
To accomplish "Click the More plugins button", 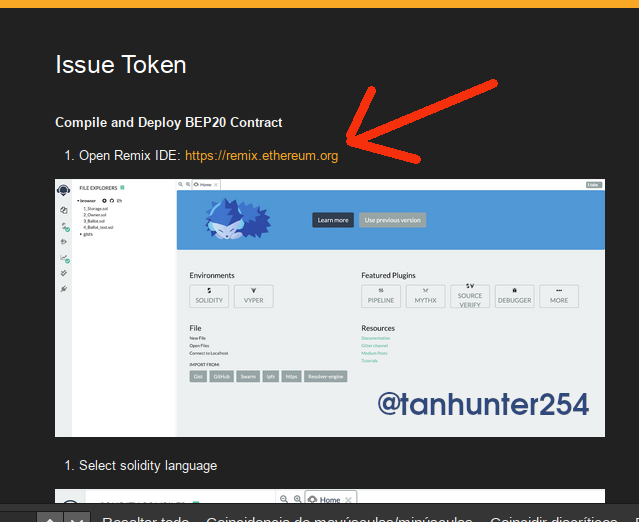I will [x=559, y=296].
